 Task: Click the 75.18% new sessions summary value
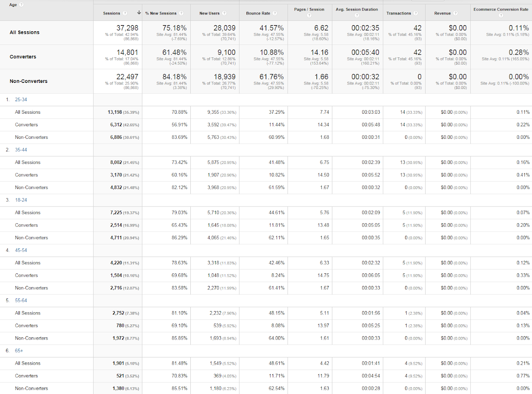coord(174,28)
